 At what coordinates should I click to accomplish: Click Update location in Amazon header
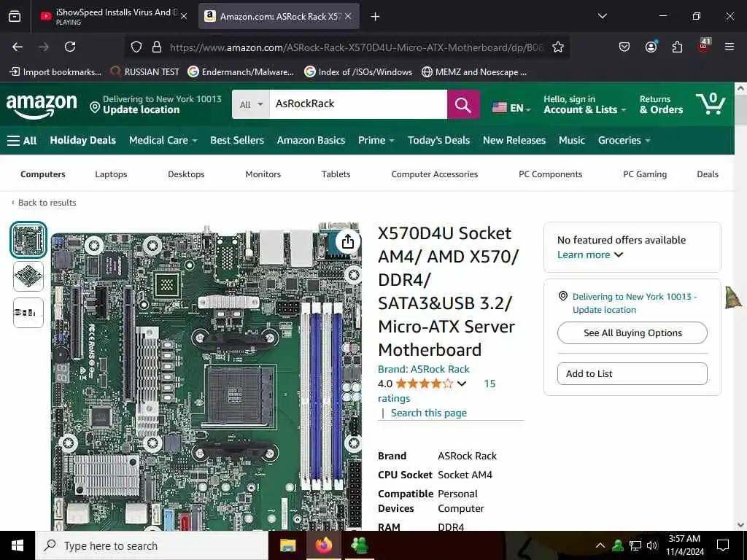[x=141, y=109]
